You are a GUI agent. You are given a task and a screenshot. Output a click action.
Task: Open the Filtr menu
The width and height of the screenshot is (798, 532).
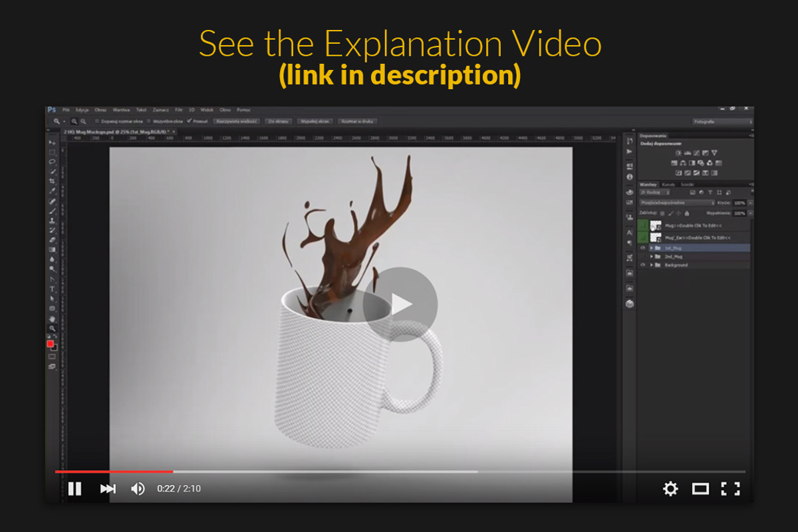178,110
